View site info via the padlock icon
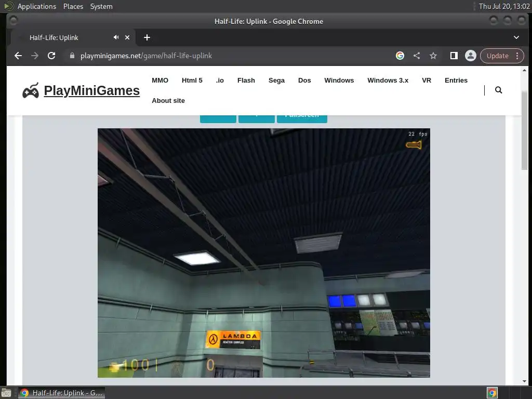The height and width of the screenshot is (399, 532). [72, 56]
